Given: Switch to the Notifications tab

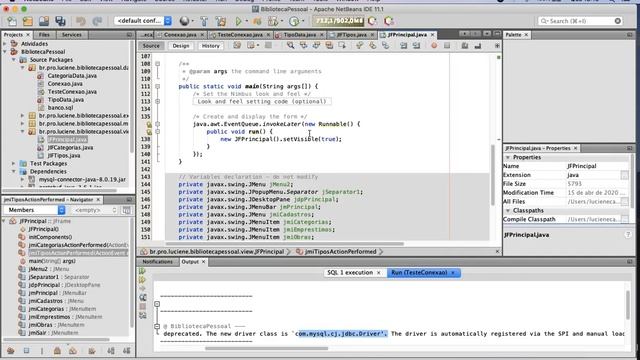Looking at the screenshot, I should coord(158,262).
